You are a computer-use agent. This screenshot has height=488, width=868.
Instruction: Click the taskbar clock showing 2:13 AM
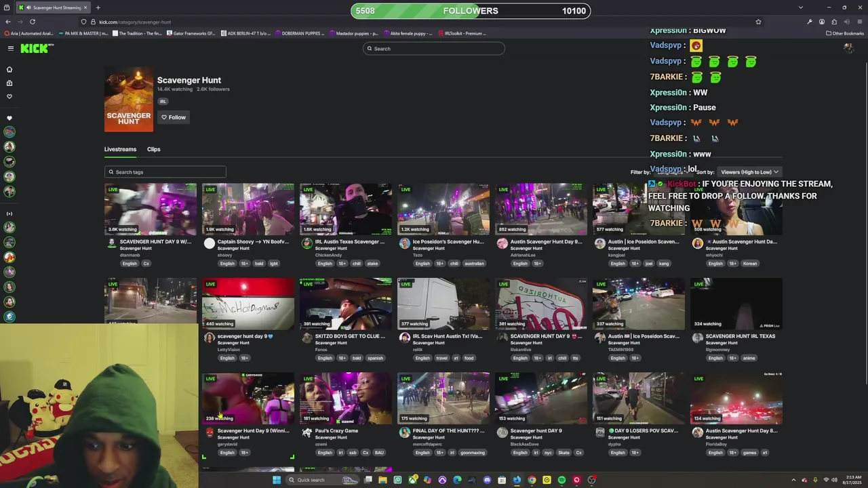(852, 480)
